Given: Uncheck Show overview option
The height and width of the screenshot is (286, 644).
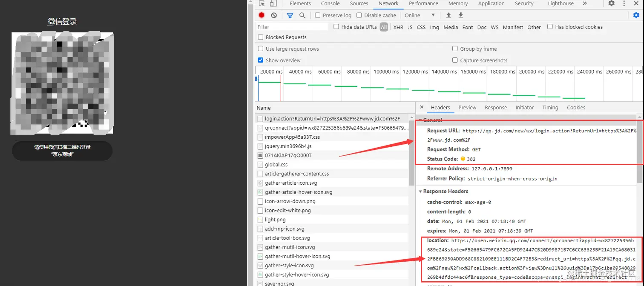Looking at the screenshot, I should [x=261, y=60].
